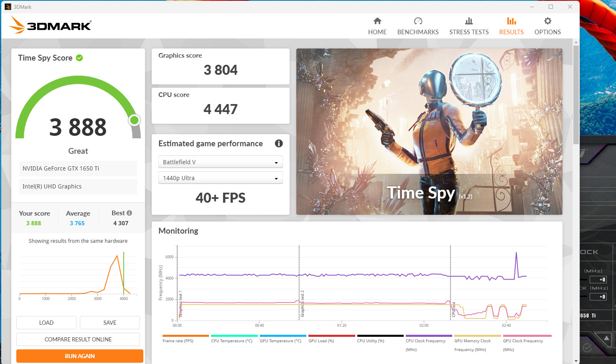This screenshot has width=616, height=364.
Task: Toggle CPU Utility (%) legend item
Action: (380, 339)
